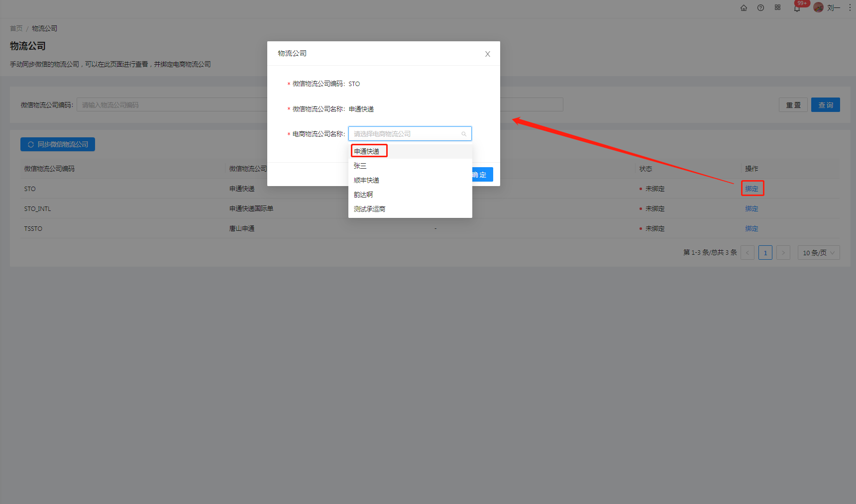Select page 1 in pagination
The image size is (856, 504).
point(765,253)
